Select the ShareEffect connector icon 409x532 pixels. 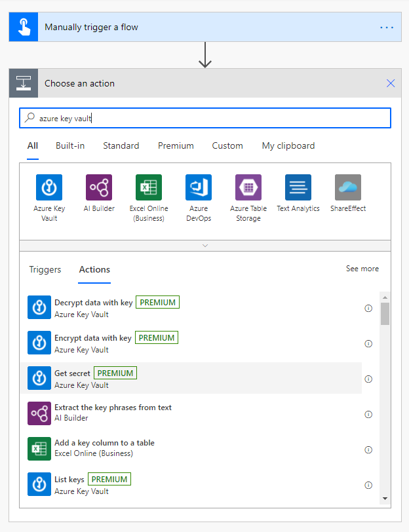tap(348, 187)
